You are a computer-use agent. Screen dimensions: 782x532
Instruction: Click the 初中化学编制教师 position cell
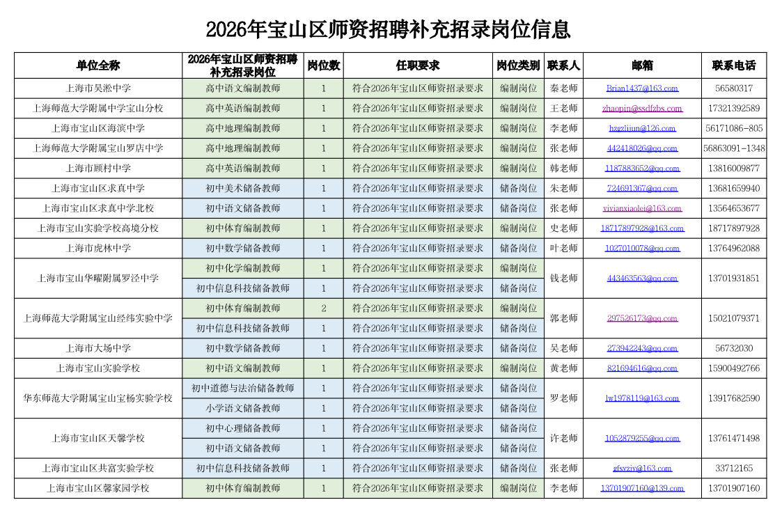coord(243,268)
